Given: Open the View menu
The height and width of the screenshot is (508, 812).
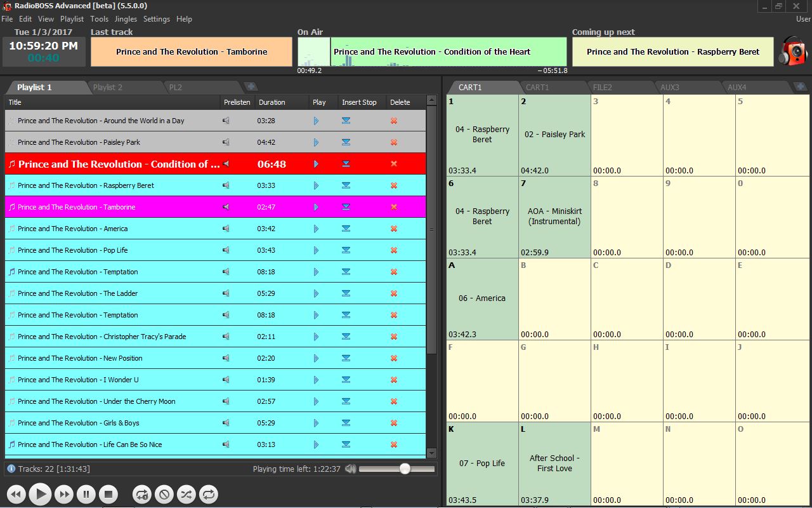Looking at the screenshot, I should tap(46, 19).
